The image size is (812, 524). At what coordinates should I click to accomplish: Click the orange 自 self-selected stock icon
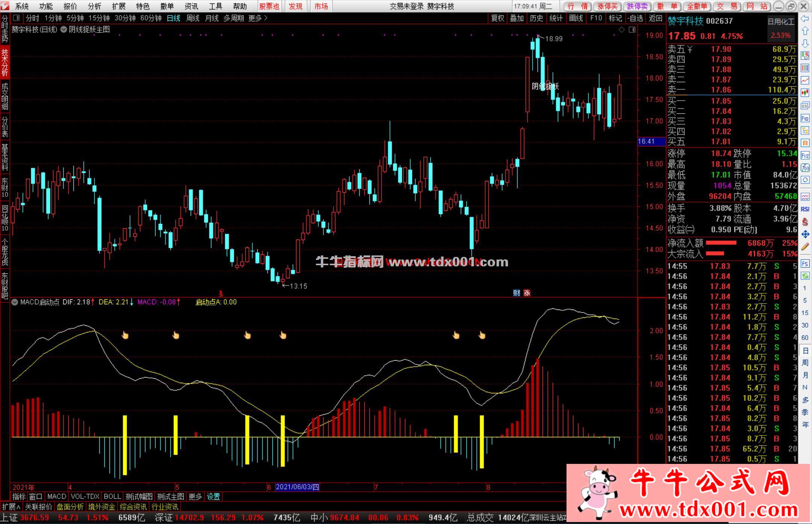click(x=805, y=143)
